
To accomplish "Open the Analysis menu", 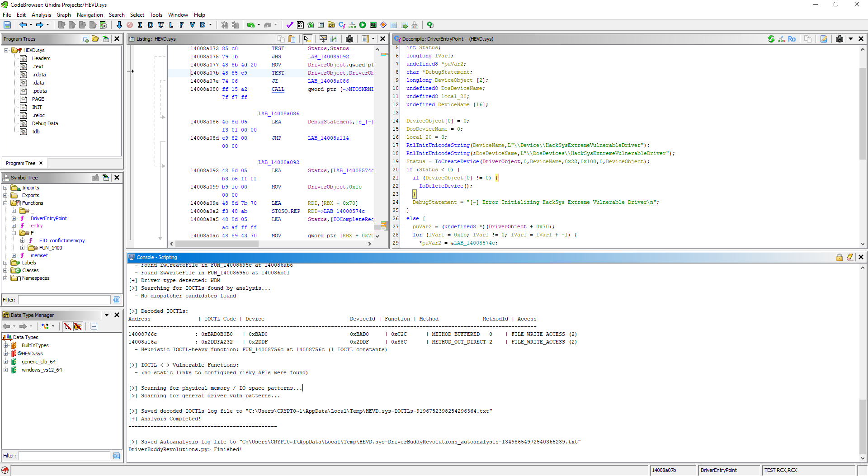I will coord(41,15).
